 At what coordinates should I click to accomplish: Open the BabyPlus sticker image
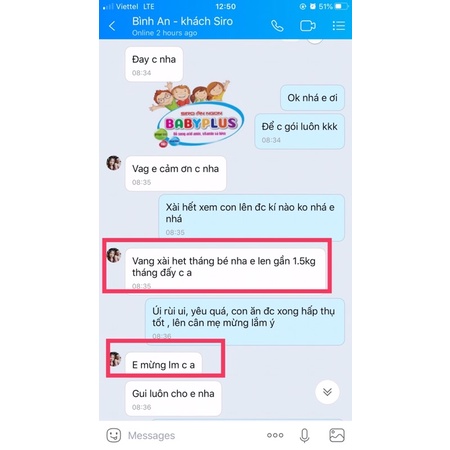point(197,114)
